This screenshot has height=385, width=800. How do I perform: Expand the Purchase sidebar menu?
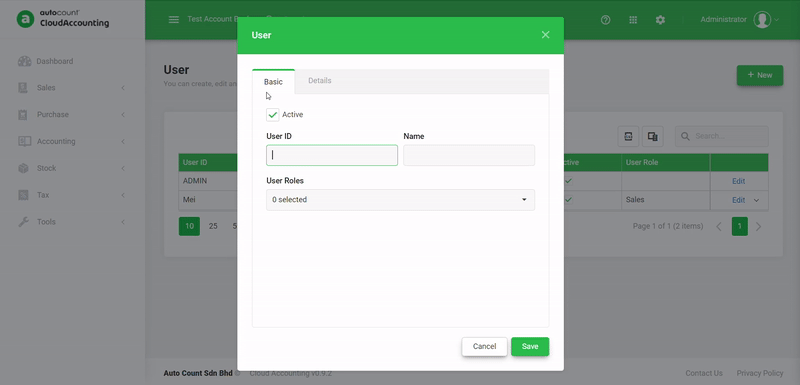click(x=72, y=115)
